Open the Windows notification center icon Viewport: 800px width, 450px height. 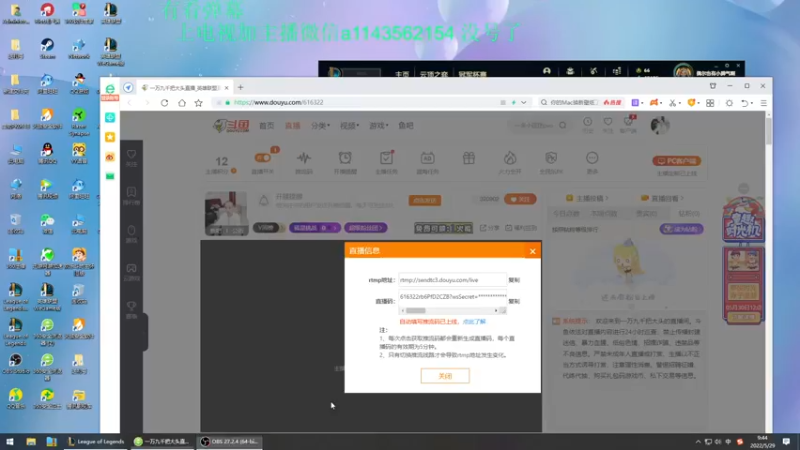click(786, 442)
